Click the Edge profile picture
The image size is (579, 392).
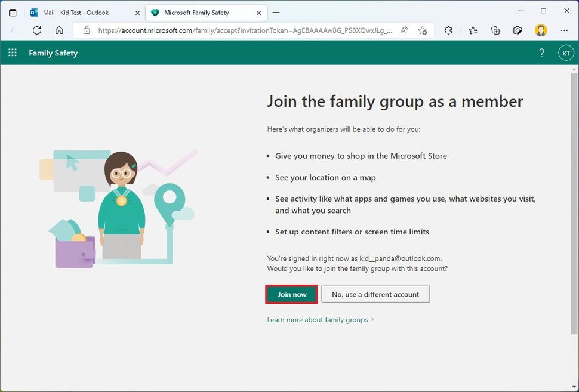tap(541, 30)
